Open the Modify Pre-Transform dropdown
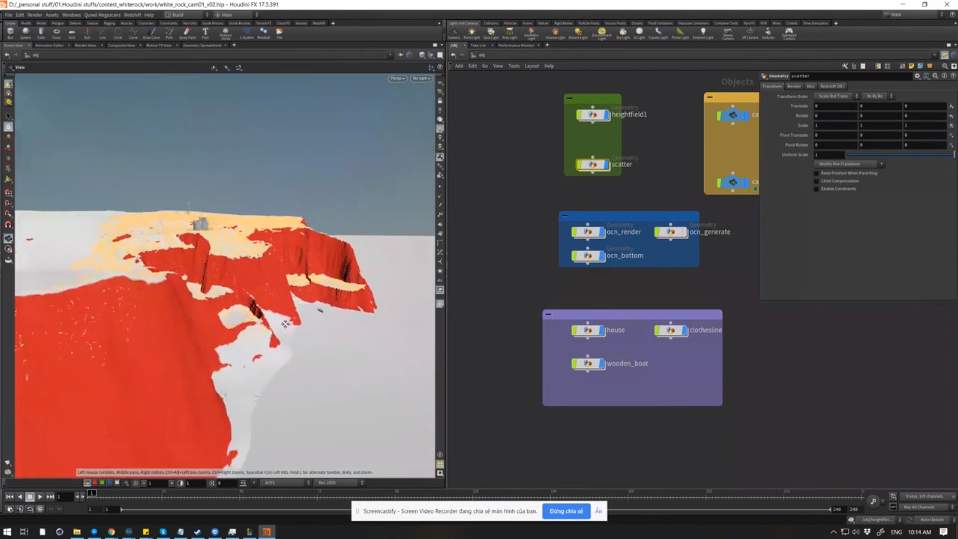 [x=849, y=164]
